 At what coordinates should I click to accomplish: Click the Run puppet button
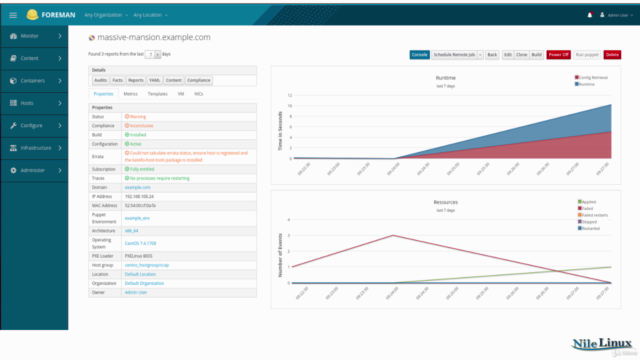tap(587, 55)
